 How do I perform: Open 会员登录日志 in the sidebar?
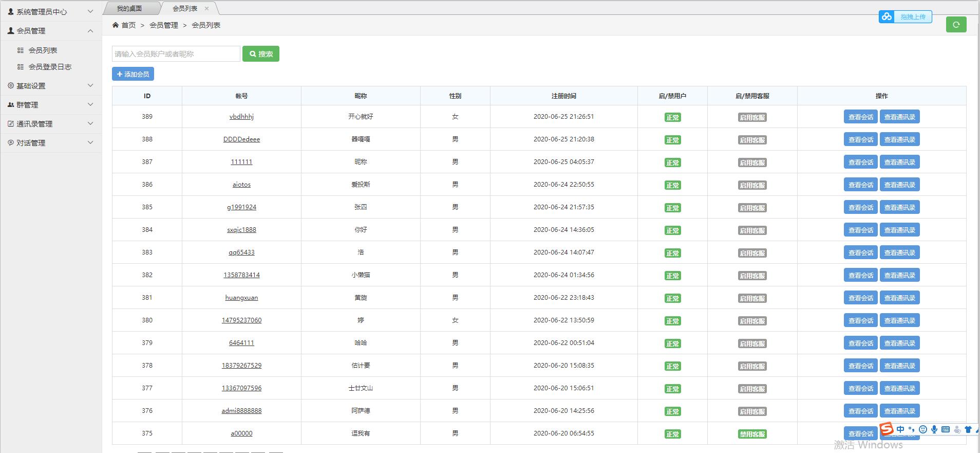[50, 67]
